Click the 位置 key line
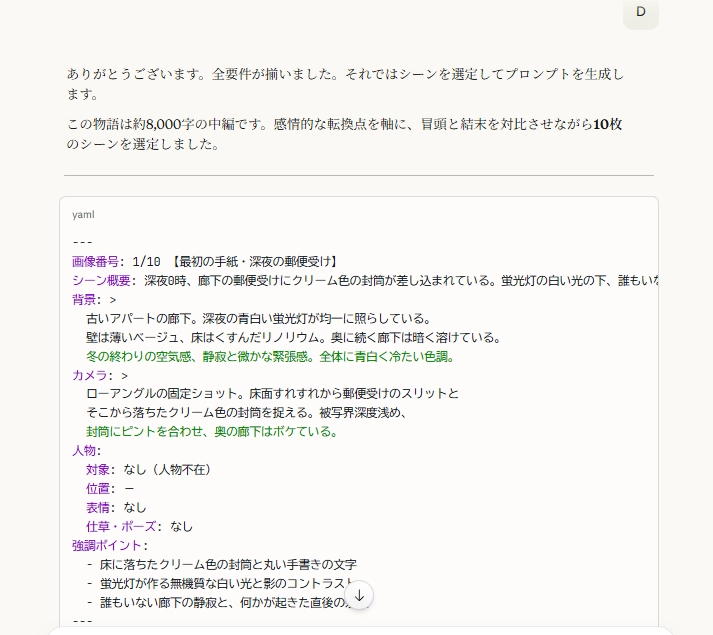Viewport: 713px width, 635px height. point(110,489)
